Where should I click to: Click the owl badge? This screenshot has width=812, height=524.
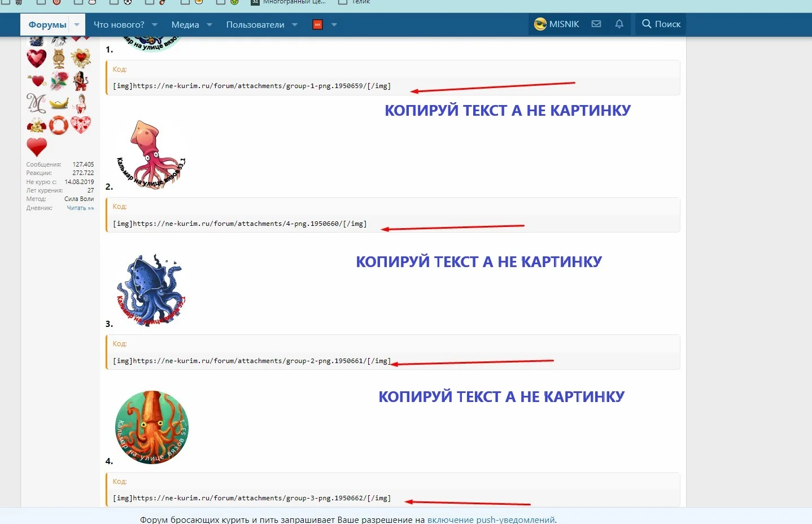59,58
